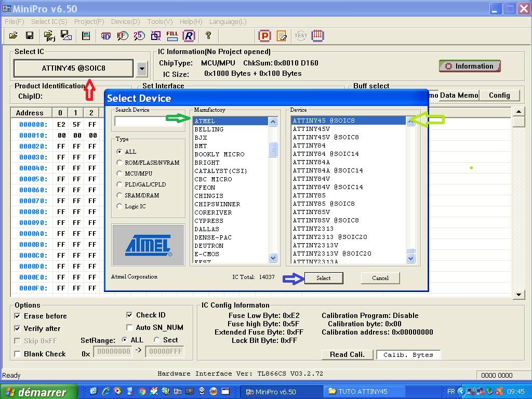Click the R read chip icon
Screen dimensions: 532x399
click(x=189, y=36)
